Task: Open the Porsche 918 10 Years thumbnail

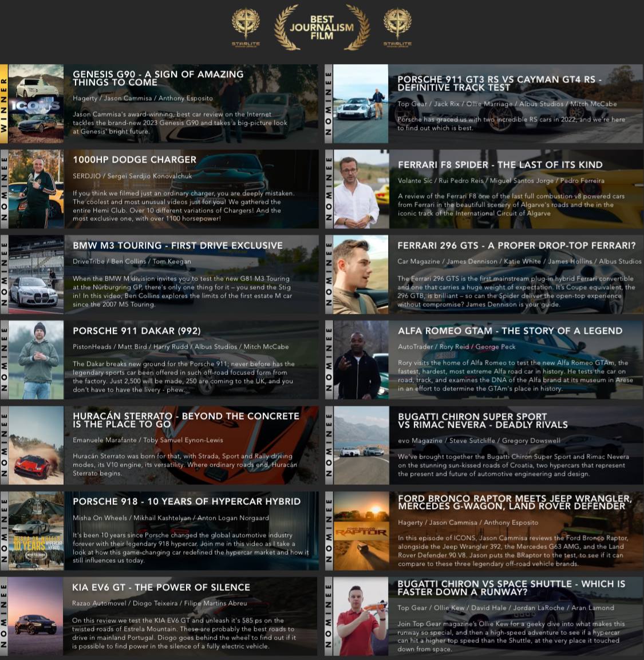Action: point(36,531)
